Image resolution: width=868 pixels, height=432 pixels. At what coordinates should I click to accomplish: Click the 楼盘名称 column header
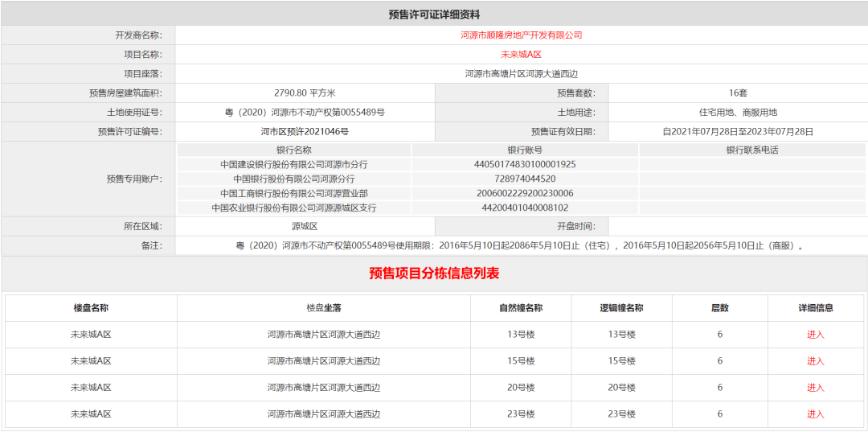(x=91, y=308)
